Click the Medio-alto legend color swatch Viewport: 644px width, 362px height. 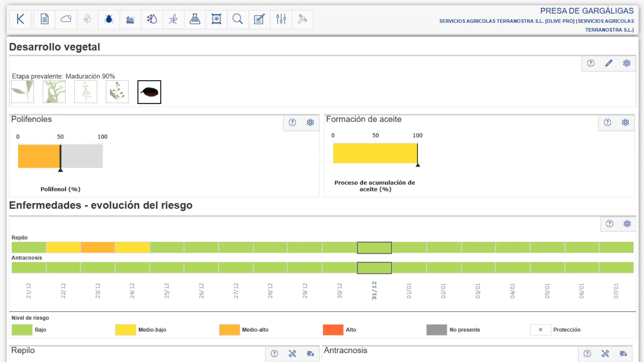pos(229,330)
